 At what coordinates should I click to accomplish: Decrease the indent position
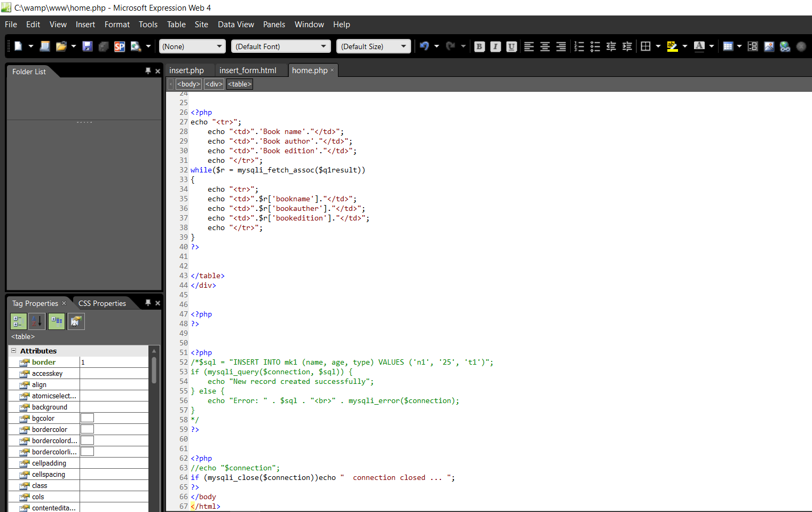pos(611,46)
